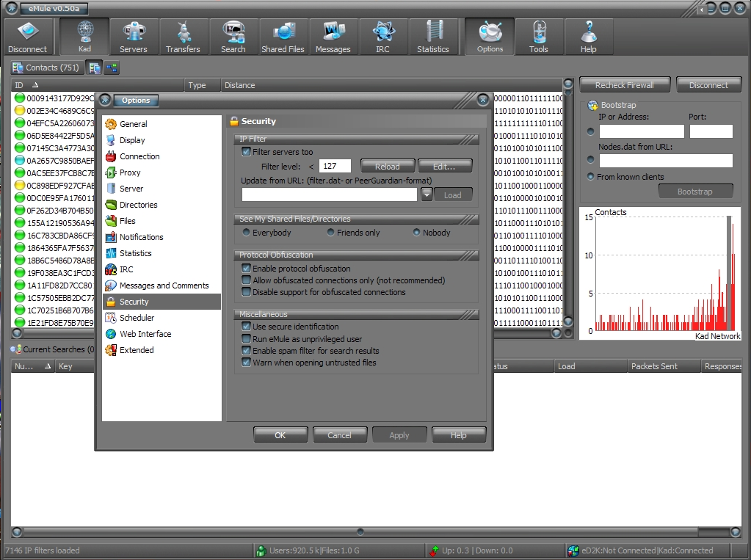
Task: Click the padlock icon in the Security header
Action: click(234, 121)
